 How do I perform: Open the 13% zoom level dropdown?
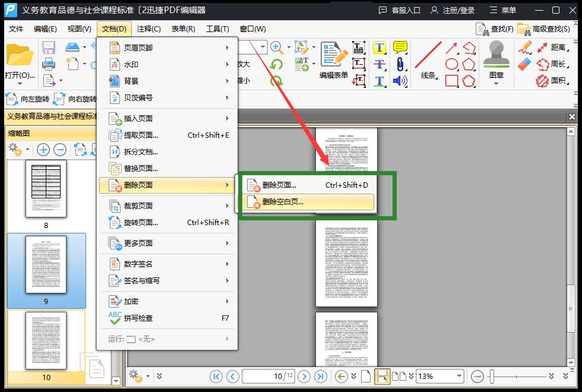coord(458,376)
